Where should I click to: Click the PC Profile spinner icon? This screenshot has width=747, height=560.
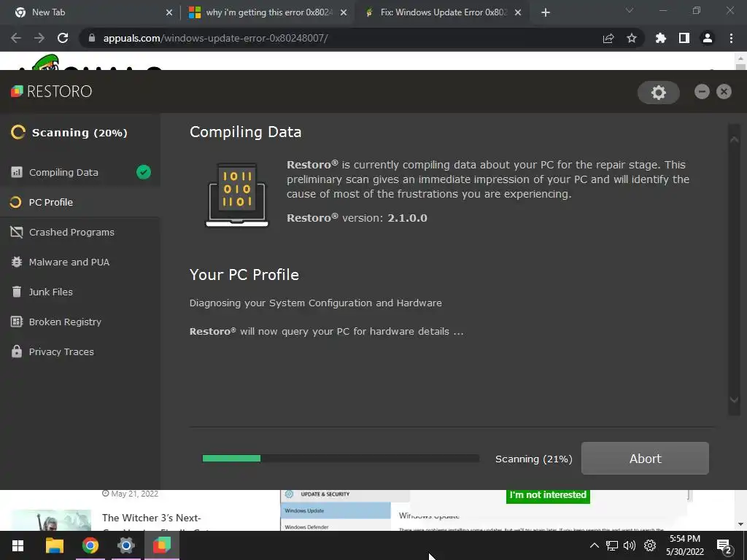(16, 203)
